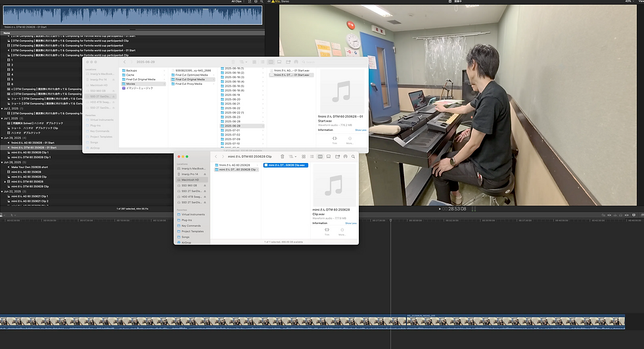Open group-by dropdown in front Finder toolbar
Viewport: 644px width, 349px height.
[292, 156]
